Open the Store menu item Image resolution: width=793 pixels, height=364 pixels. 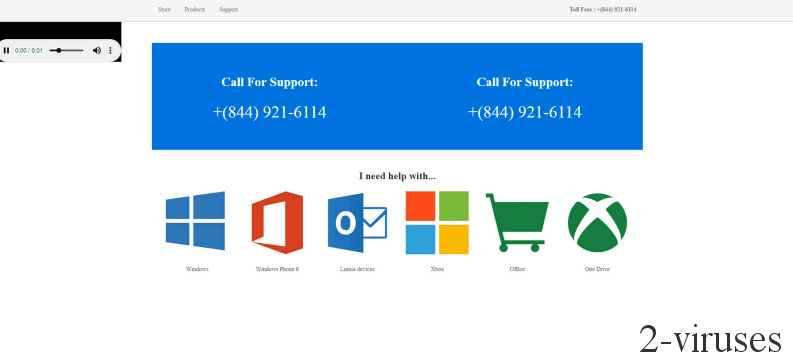point(164,10)
